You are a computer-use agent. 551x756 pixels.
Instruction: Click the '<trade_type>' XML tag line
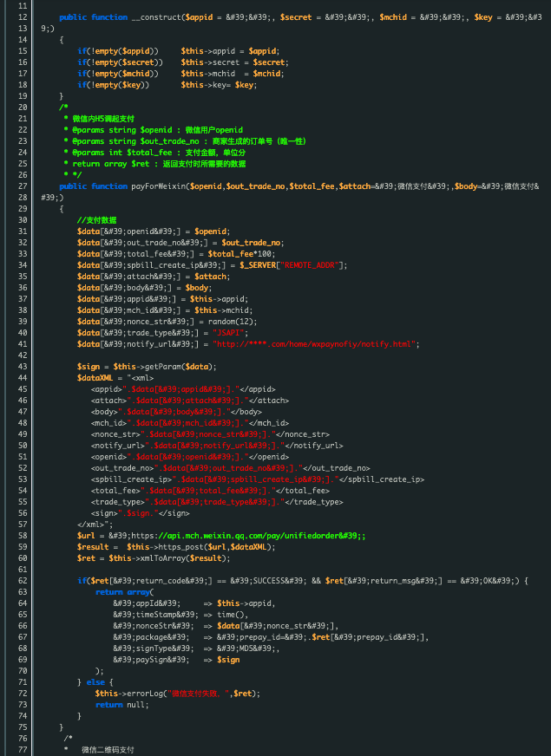pyautogui.click(x=217, y=502)
